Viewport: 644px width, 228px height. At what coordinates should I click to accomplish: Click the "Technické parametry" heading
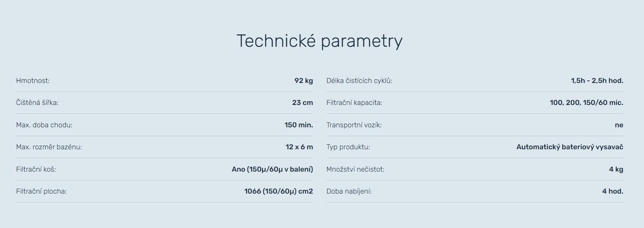point(320,41)
